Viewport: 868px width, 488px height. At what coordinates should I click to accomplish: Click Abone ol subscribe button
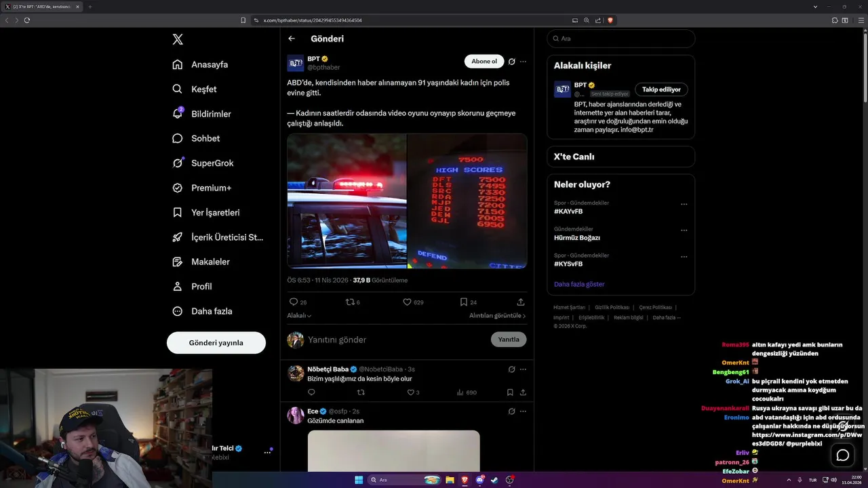point(484,61)
